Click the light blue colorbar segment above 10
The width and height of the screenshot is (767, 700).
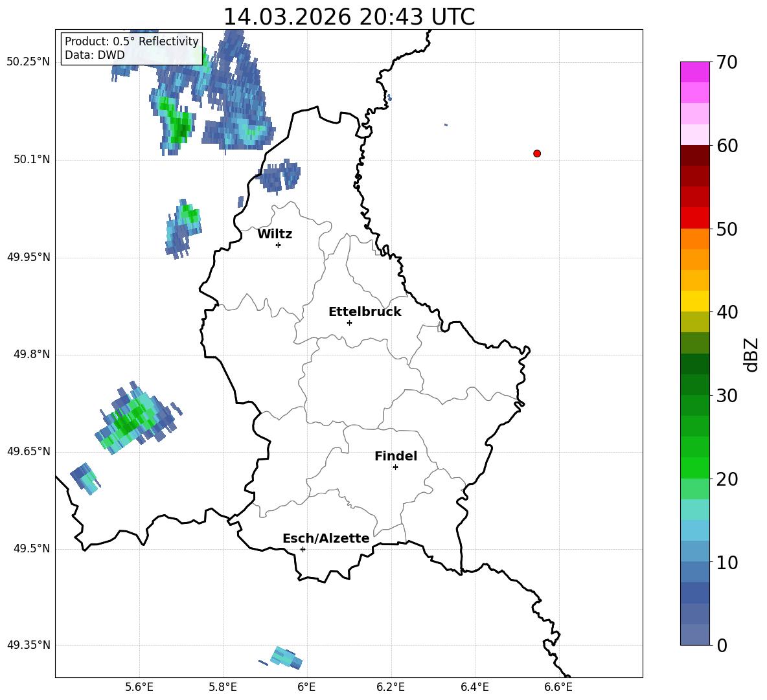tap(694, 530)
